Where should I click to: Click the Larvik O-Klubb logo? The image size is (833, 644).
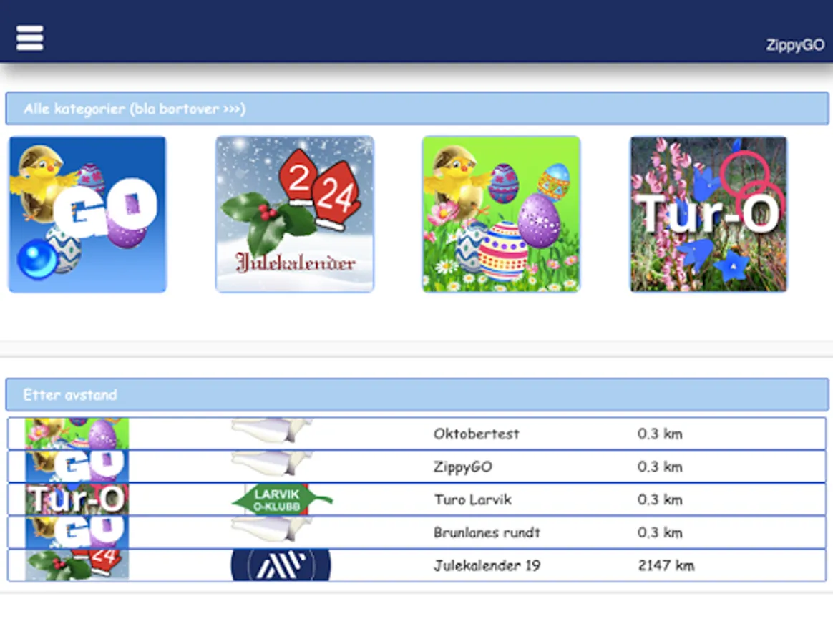click(x=281, y=499)
